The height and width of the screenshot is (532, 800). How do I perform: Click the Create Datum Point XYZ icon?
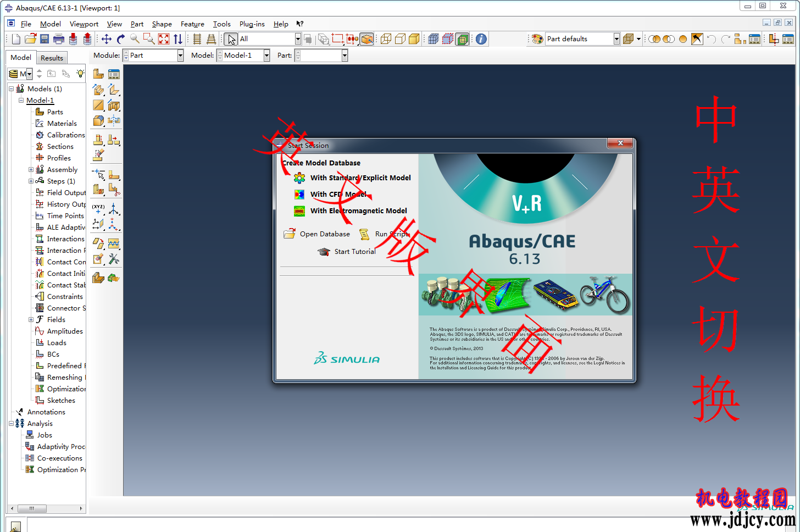(98, 209)
